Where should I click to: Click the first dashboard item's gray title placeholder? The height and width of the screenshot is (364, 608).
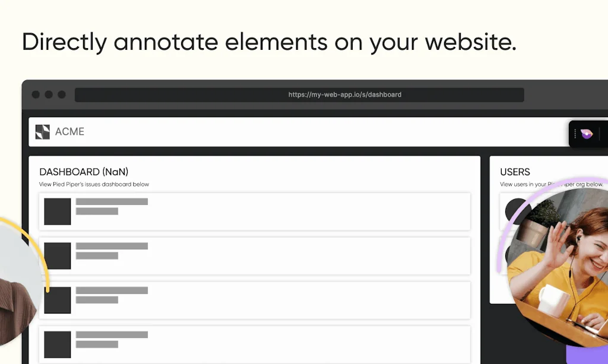pos(112,202)
